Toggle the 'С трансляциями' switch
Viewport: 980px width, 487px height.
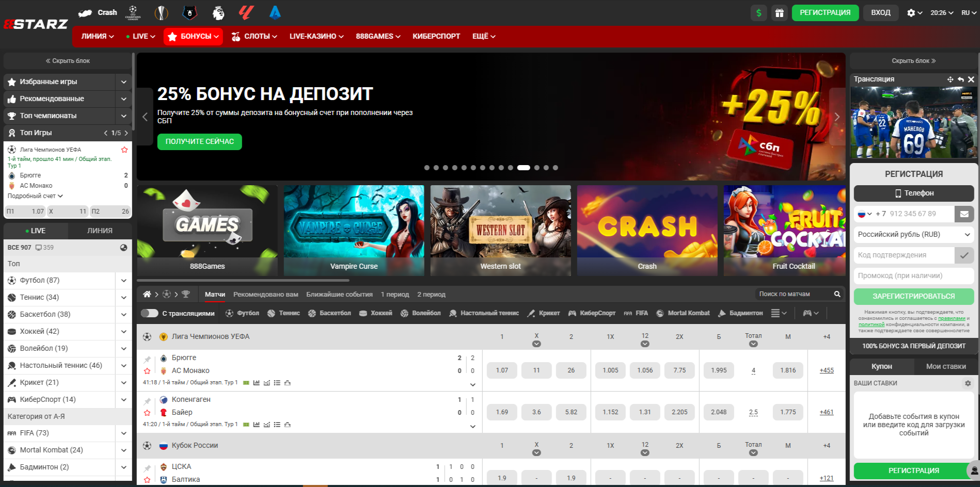tap(150, 313)
